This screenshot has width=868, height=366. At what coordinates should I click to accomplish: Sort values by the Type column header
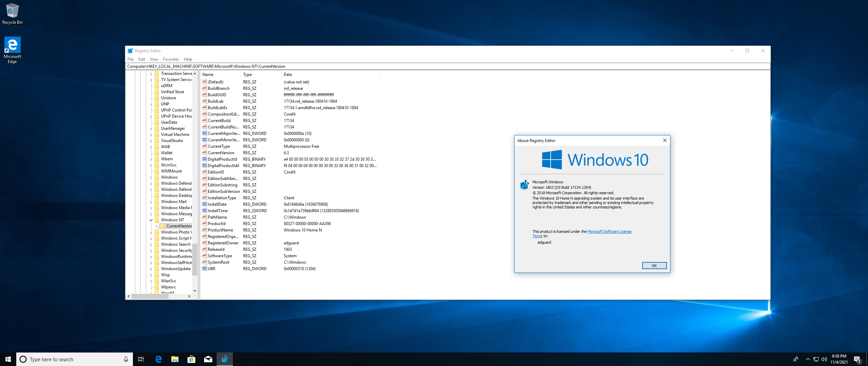coord(261,75)
